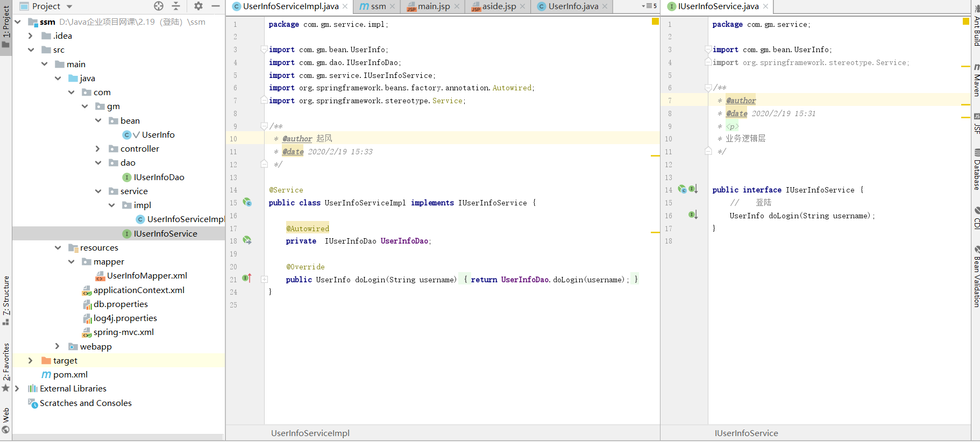Screen dimensions: 980x442
Task: Click Spring bean gutter icon on line 14 right editor
Action: 682,189
